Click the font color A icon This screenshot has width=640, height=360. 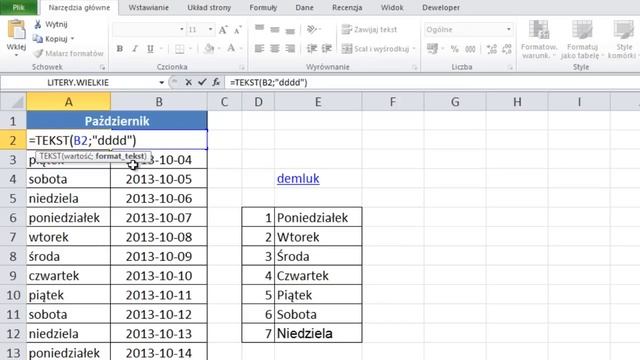click(x=231, y=49)
